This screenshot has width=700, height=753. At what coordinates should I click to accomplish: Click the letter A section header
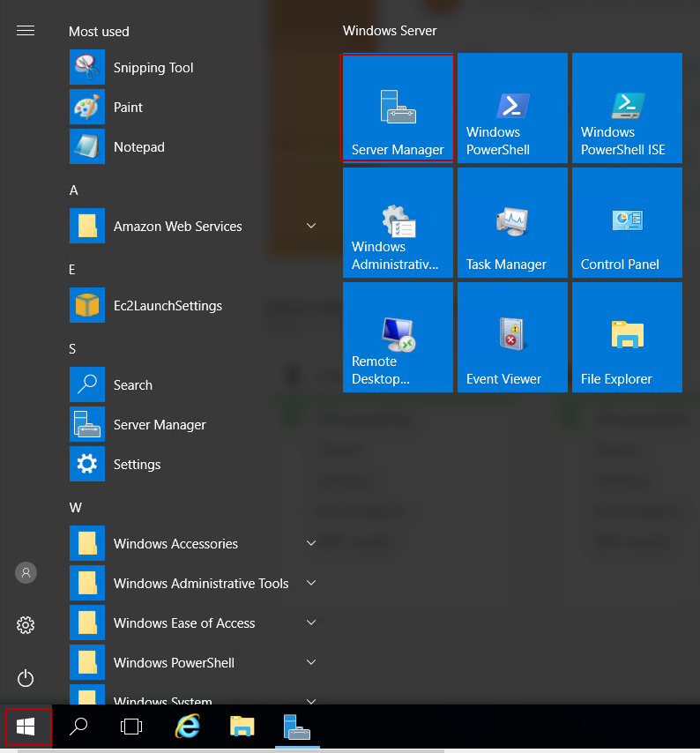[x=73, y=190]
